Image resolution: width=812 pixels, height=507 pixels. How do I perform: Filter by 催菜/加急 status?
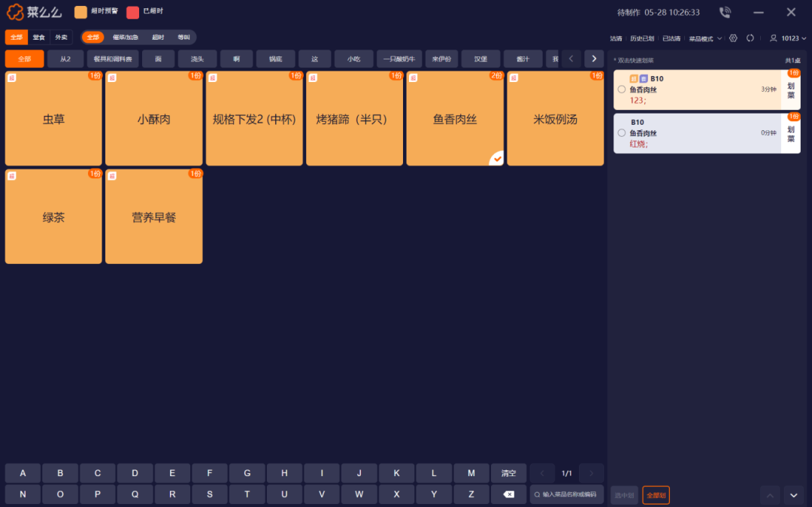[126, 38]
